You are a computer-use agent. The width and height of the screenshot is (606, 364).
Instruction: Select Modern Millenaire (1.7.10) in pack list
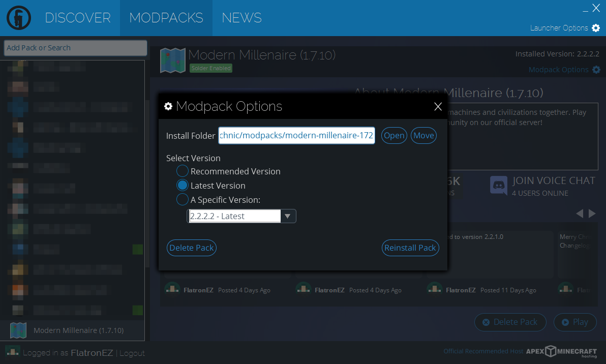[x=72, y=330]
